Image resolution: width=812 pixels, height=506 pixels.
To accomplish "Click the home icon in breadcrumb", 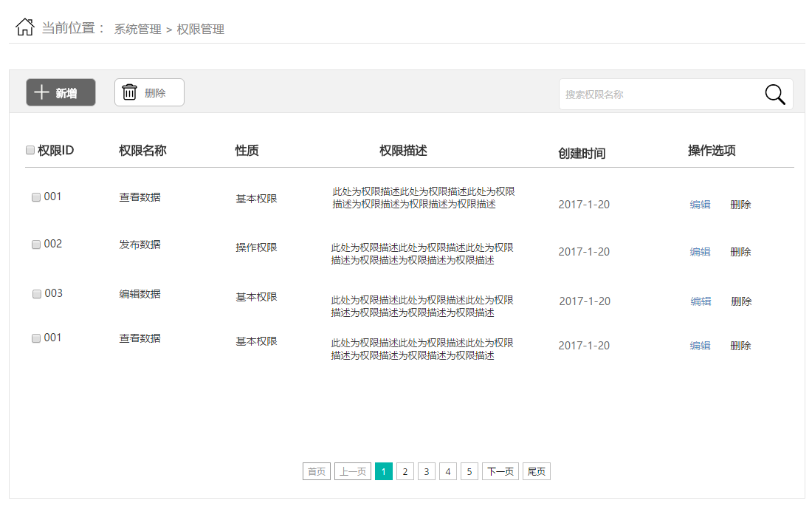I will (x=25, y=27).
